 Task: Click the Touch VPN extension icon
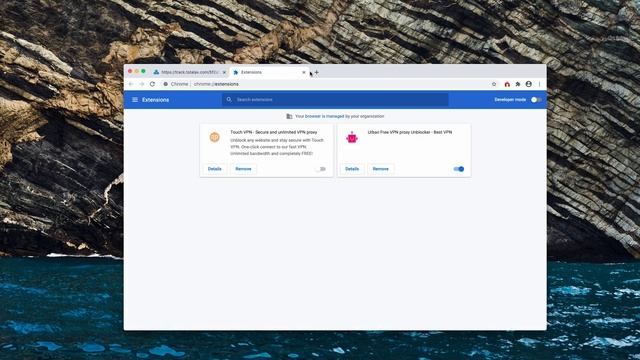[x=214, y=137]
